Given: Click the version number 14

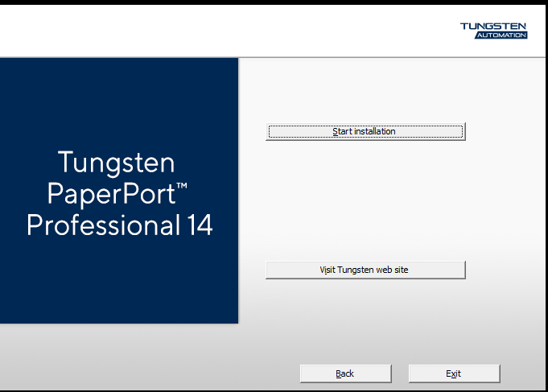Looking at the screenshot, I should (x=197, y=225).
